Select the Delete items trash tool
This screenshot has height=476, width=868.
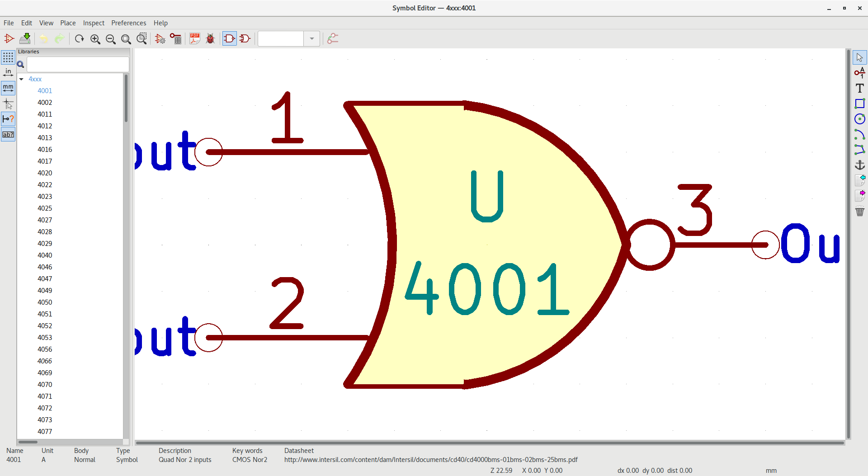[859, 212]
